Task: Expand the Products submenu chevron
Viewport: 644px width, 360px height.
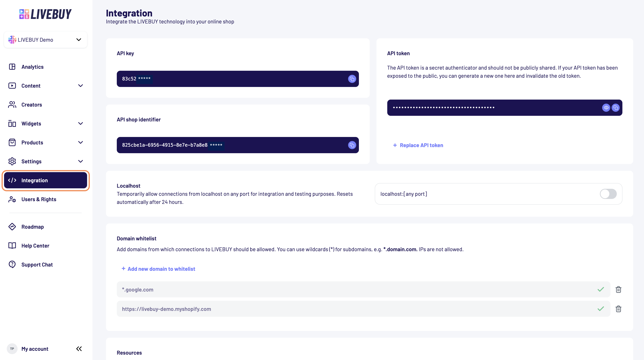Action: coord(81,142)
